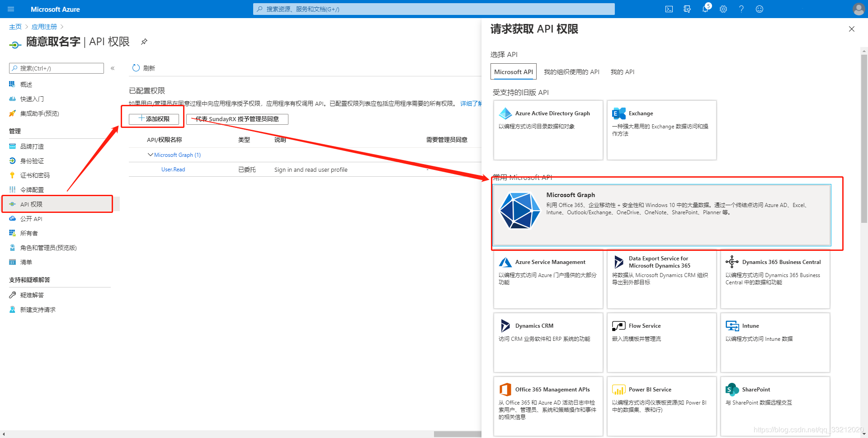Switch to 我的组织使用的 API tab
Image resolution: width=868 pixels, height=438 pixels.
571,72
